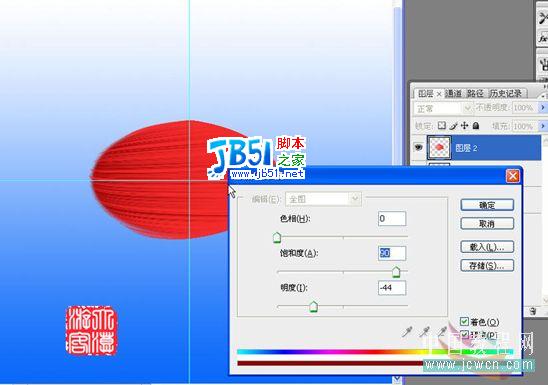Click the 饱和度(A) value field
Image resolution: width=548 pixels, height=385 pixels.
(392, 253)
